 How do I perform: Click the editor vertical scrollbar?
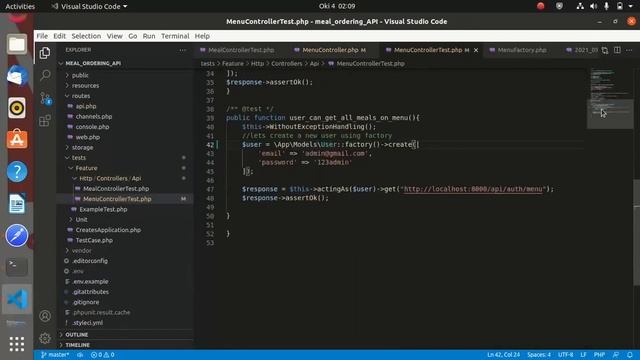coord(636,233)
